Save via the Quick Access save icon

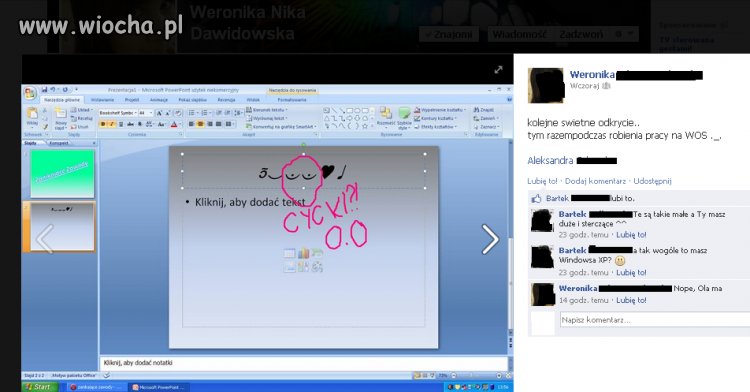pos(44,89)
